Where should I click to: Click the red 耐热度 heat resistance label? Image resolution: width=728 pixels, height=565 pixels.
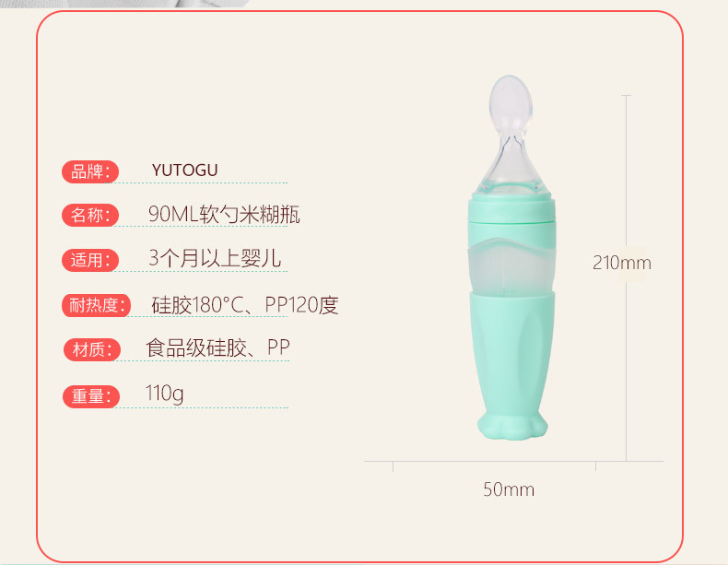(96, 305)
